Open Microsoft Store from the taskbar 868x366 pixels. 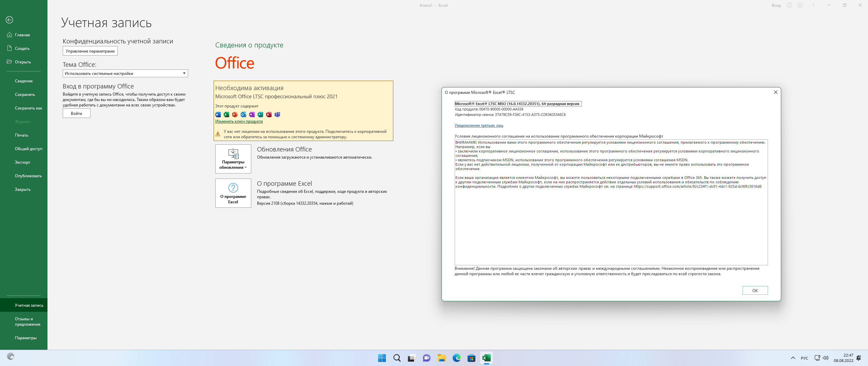472,358
